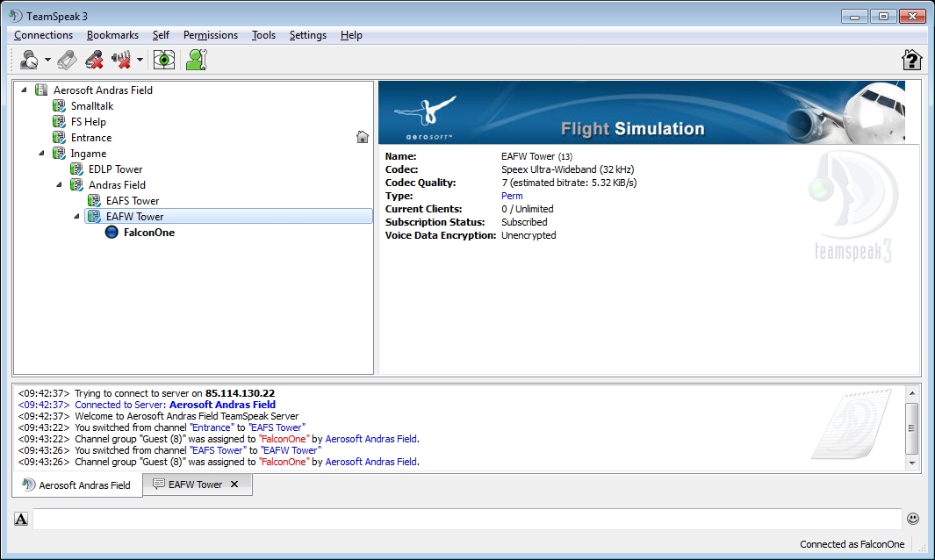The width and height of the screenshot is (935, 560).
Task: Click server IP 85.114.130.22 text
Action: [x=240, y=393]
